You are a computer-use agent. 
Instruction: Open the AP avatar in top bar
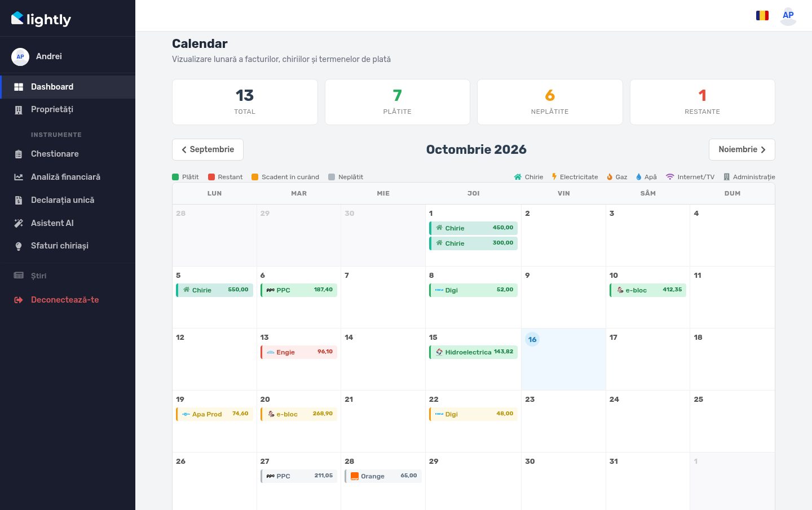788,16
